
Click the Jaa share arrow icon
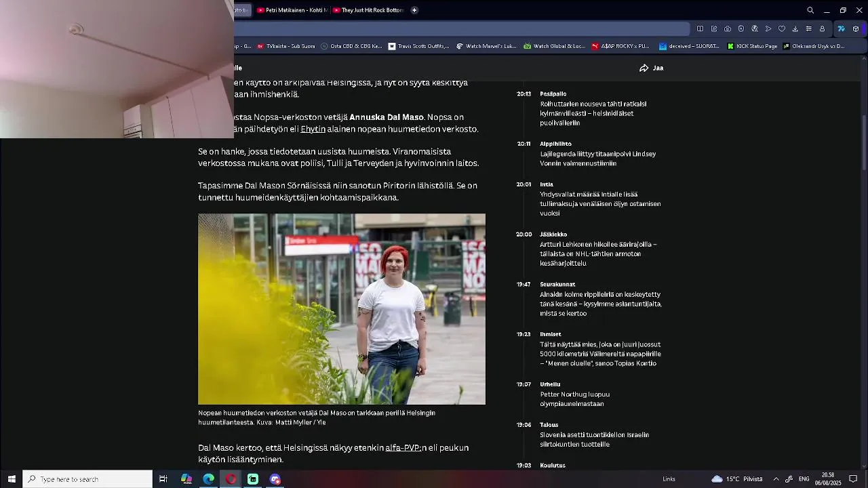pos(644,68)
